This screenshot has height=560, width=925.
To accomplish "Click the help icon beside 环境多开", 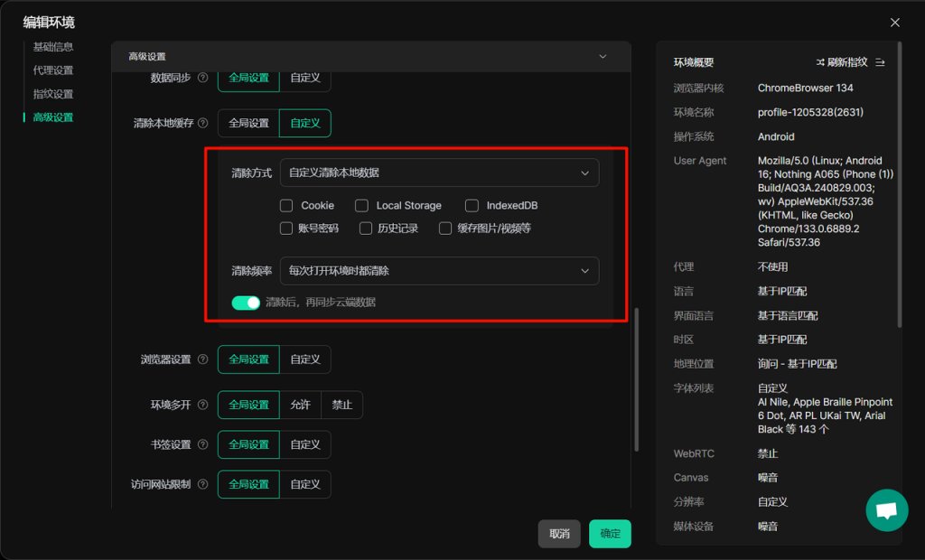I will pyautogui.click(x=202, y=405).
